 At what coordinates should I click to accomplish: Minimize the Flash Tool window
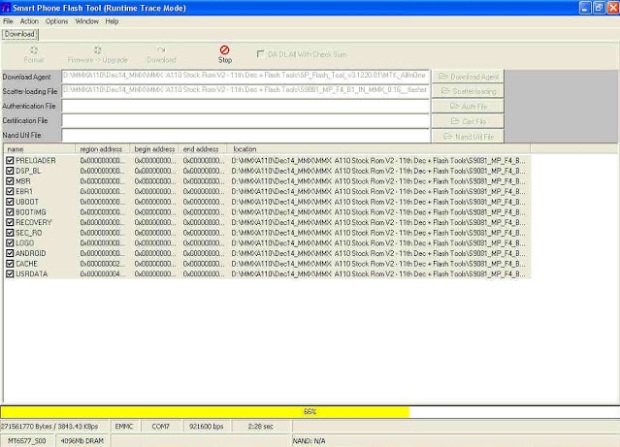point(585,8)
